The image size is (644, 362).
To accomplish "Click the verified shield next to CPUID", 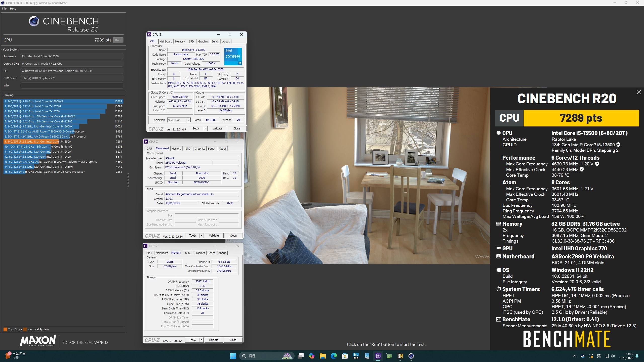I will [x=618, y=145].
